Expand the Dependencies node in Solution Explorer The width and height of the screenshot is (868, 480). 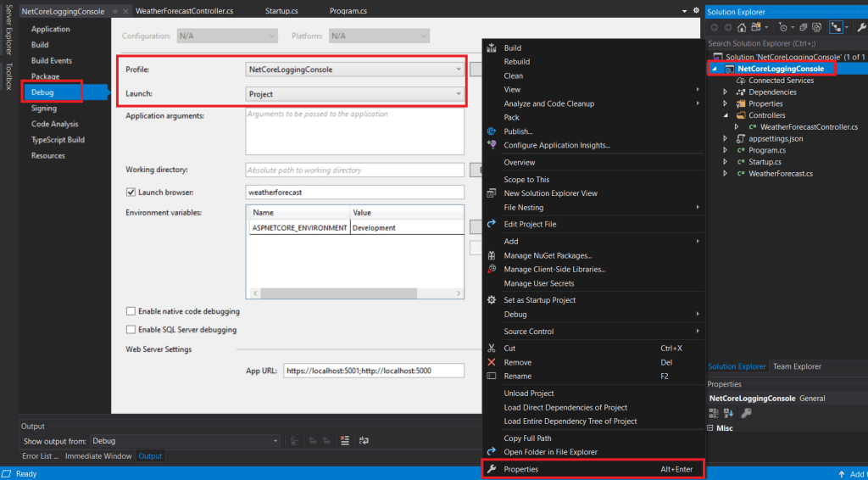[x=725, y=92]
